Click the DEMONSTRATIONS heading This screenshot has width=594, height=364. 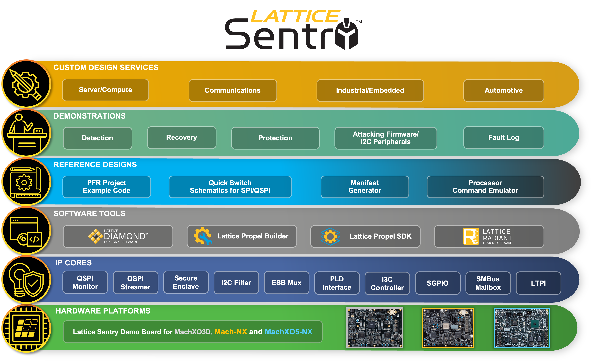(x=90, y=116)
